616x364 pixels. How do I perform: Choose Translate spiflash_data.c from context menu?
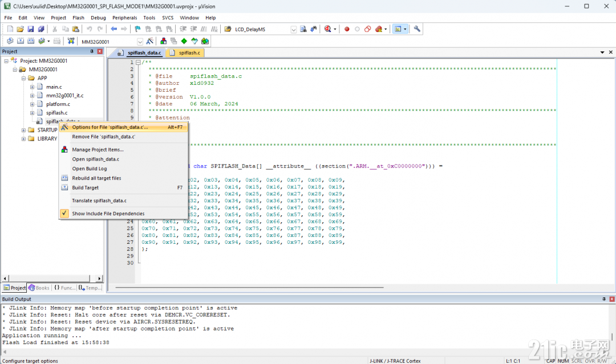tap(123, 201)
